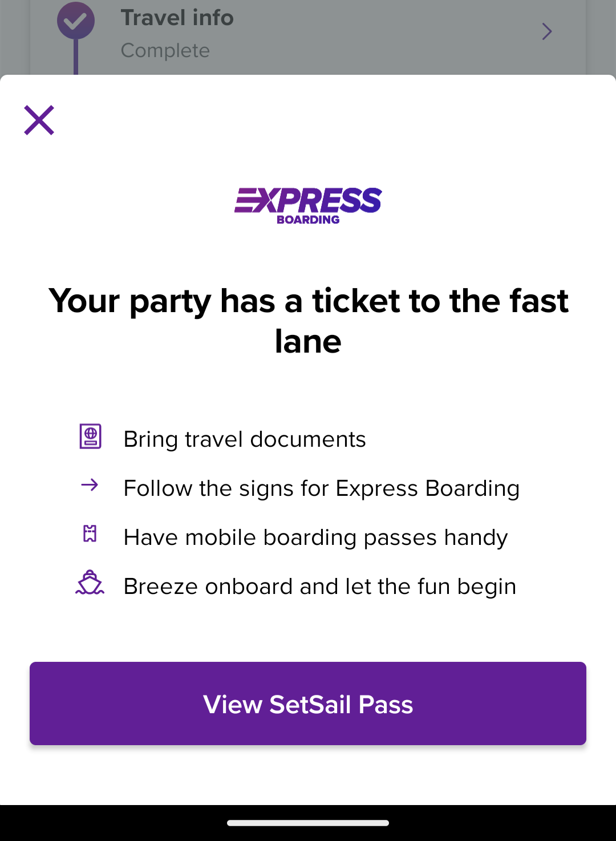Screen dimensions: 616x841
Task: Tap the View SetSail Pass button
Action: (x=308, y=703)
